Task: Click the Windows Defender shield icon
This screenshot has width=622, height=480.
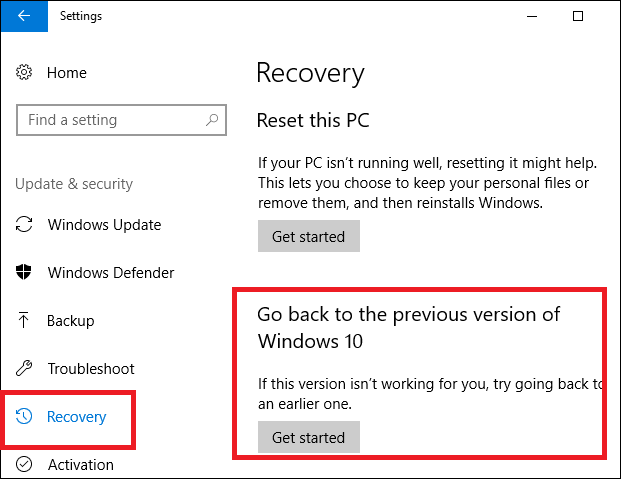Action: tap(24, 272)
